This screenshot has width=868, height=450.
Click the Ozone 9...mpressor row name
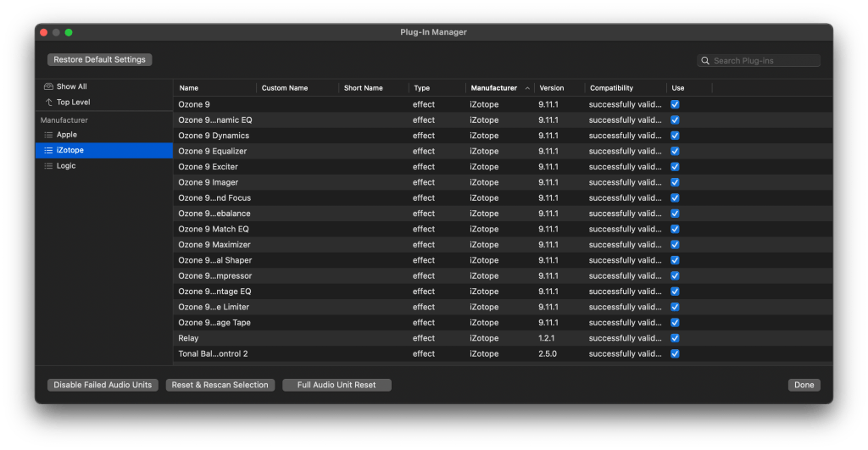pyautogui.click(x=214, y=275)
